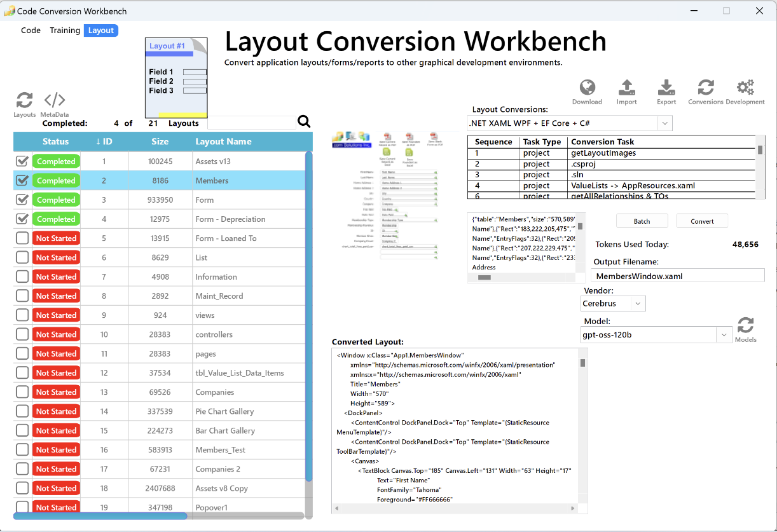Viewport: 777px width, 532px height.
Task: Click the conversion tasks table scrollbar
Action: (x=760, y=150)
